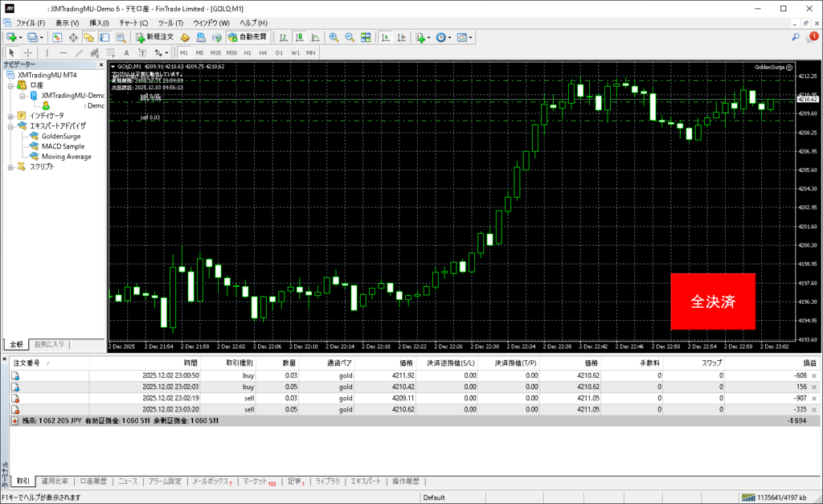Click the 新規注文 (New Order) toolbar button
This screenshot has height=504, width=823.
pyautogui.click(x=154, y=37)
